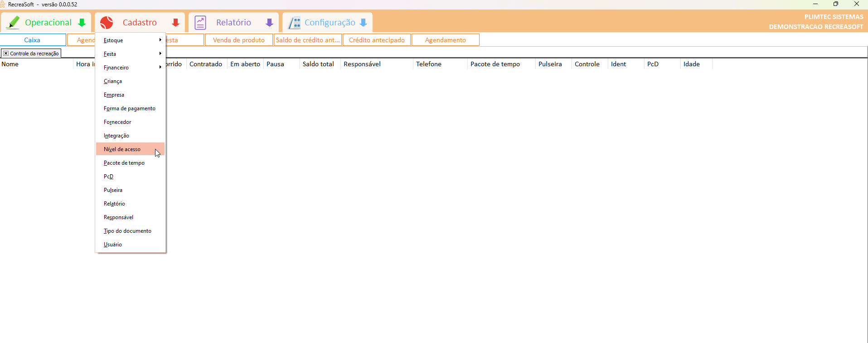Select Fornecedor menu entry

coord(130,122)
